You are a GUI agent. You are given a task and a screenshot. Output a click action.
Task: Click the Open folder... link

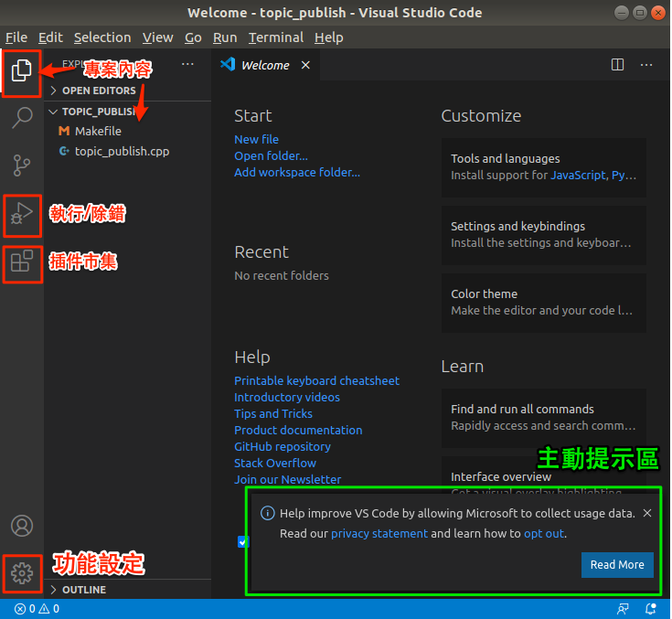pyautogui.click(x=271, y=155)
